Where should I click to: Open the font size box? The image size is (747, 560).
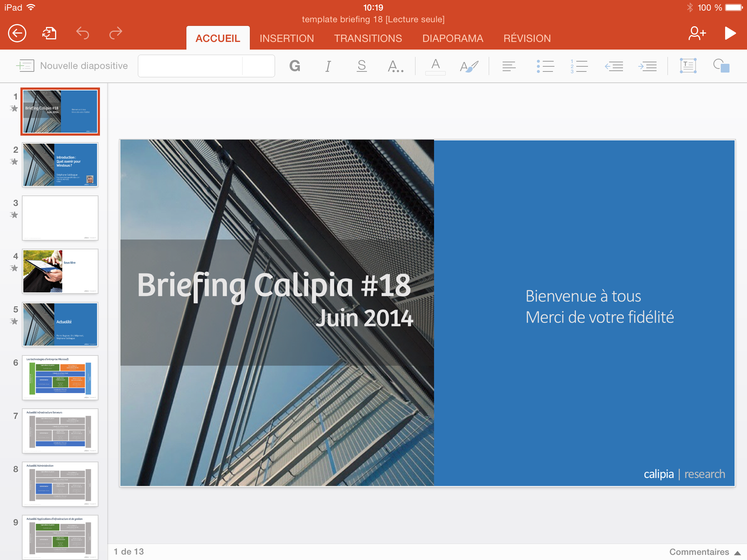coord(258,66)
